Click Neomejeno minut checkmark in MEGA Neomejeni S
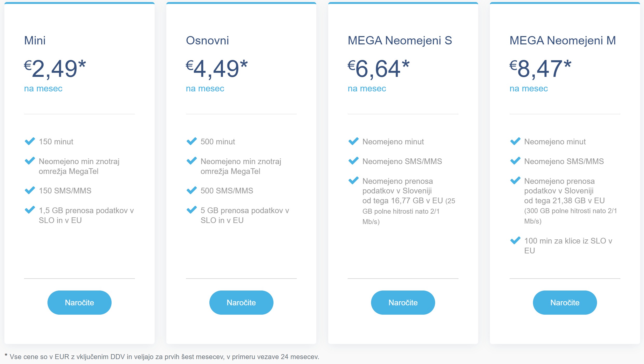 (x=353, y=141)
